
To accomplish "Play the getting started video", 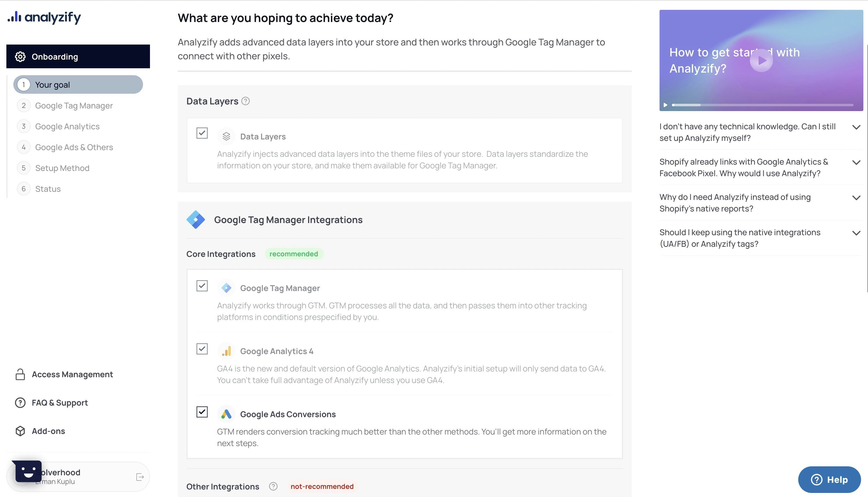I will coord(761,61).
